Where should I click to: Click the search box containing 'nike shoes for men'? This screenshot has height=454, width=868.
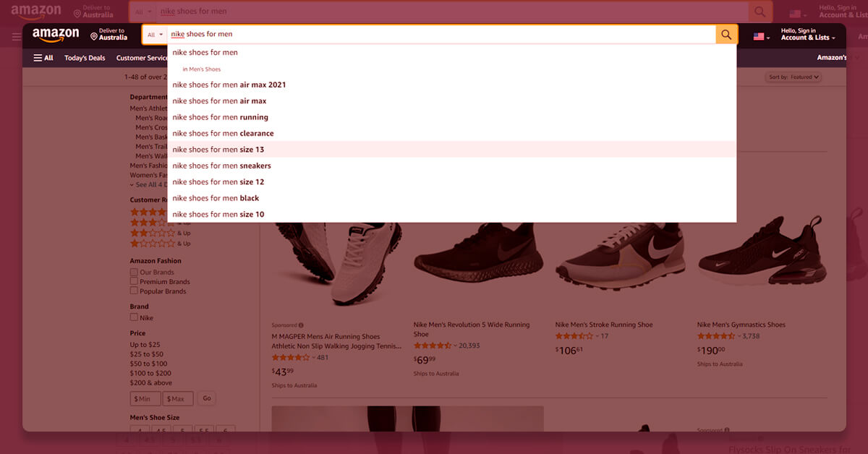pyautogui.click(x=441, y=34)
